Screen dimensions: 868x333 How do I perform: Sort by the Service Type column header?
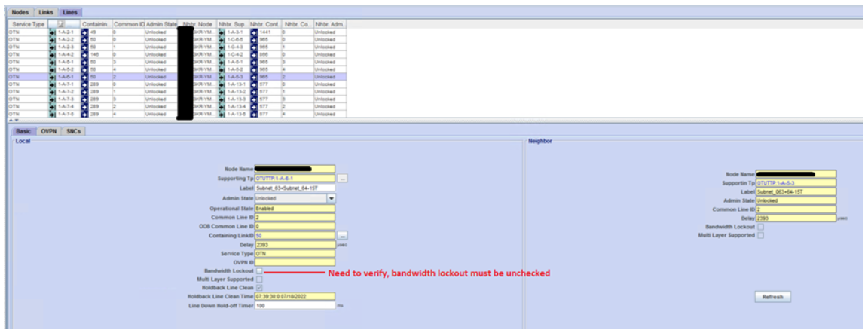(x=28, y=24)
